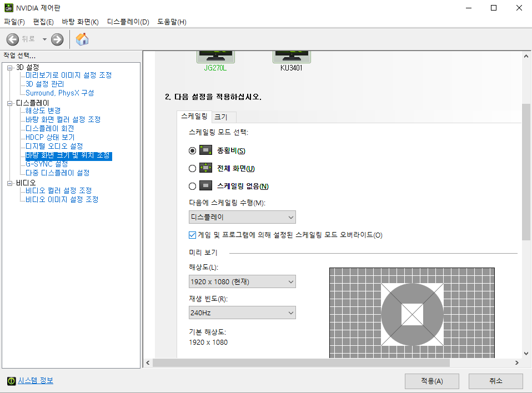Click the 디스플레이 category label
Viewport: 532px width, 393px height.
pos(33,103)
